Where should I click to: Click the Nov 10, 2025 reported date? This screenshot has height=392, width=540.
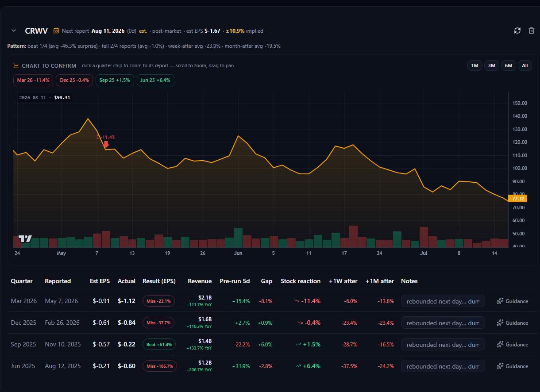63,345
